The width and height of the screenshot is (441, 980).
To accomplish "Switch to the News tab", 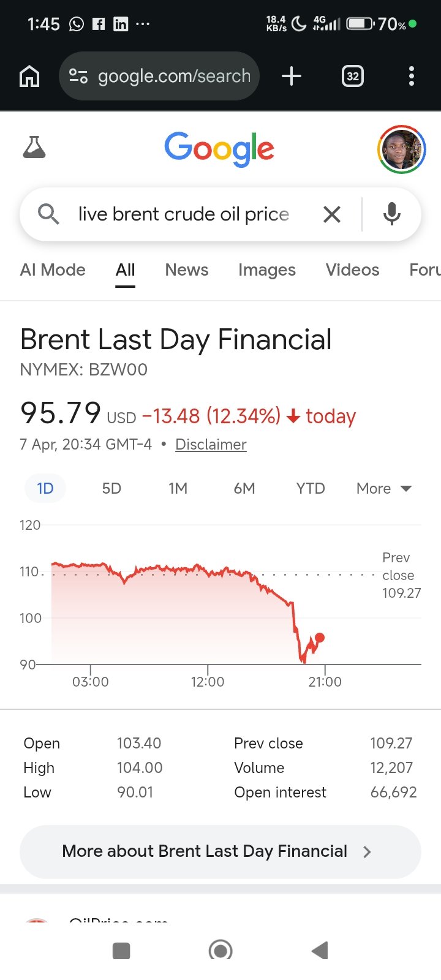I will (187, 270).
